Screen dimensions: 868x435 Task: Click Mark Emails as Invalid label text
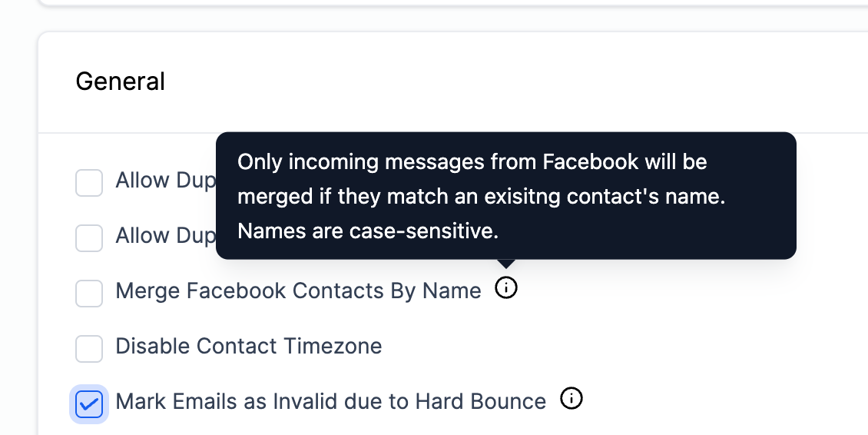coord(330,402)
